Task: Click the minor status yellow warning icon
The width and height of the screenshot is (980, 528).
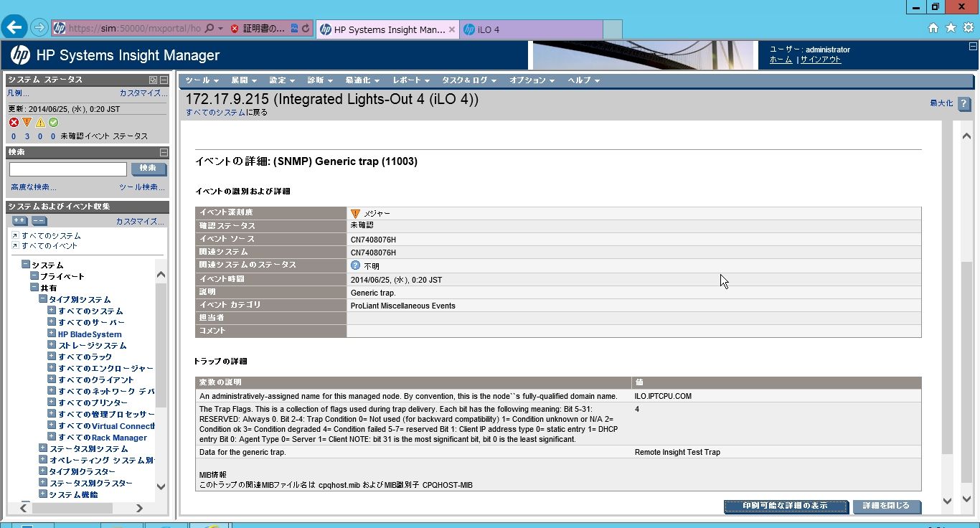Action: pos(40,123)
